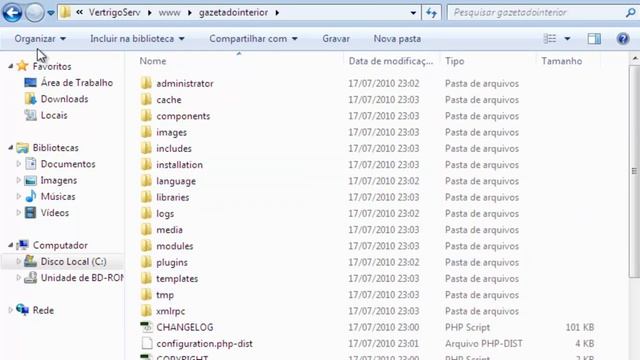
Task: Collapse the Favoritos group
Action: (11, 66)
